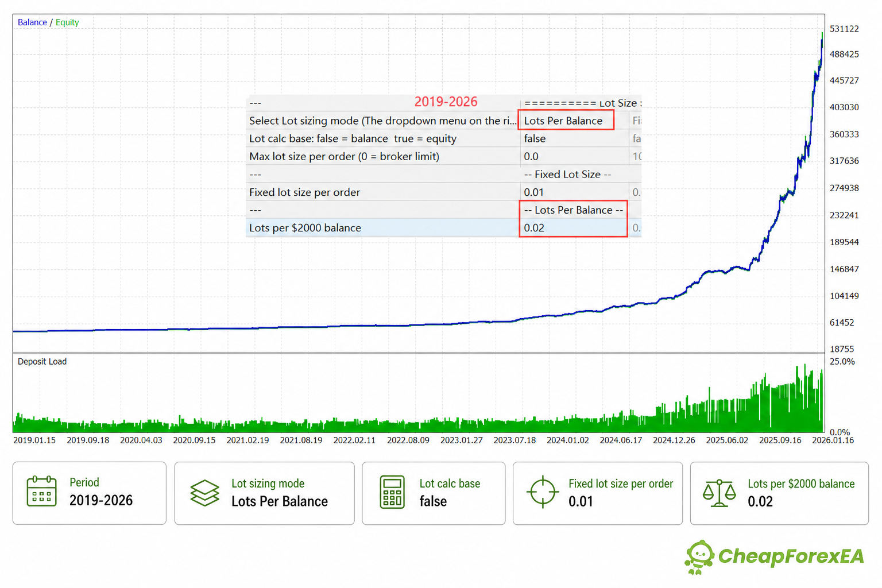The height and width of the screenshot is (588, 882).
Task: Click the stacked layers icon for Lot sizing mode
Action: (205, 493)
